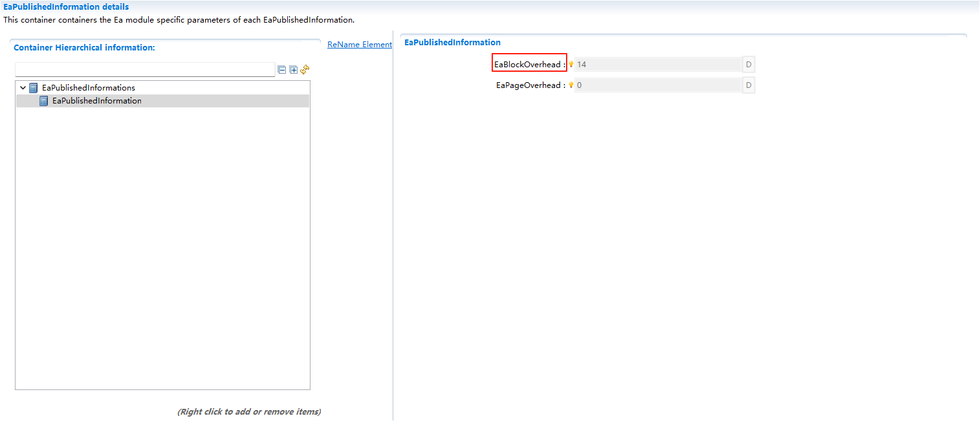This screenshot has height=425, width=980.
Task: Select the highlighted EaBlockOverhead label
Action: click(527, 64)
